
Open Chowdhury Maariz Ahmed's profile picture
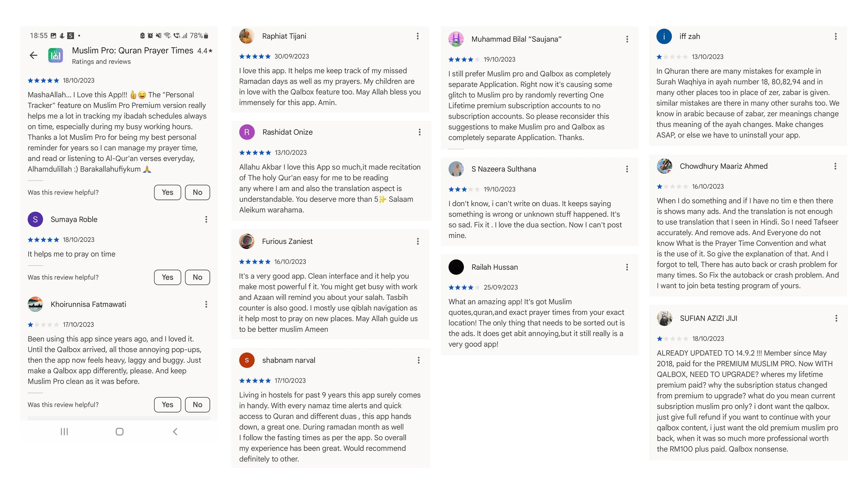[x=665, y=166]
